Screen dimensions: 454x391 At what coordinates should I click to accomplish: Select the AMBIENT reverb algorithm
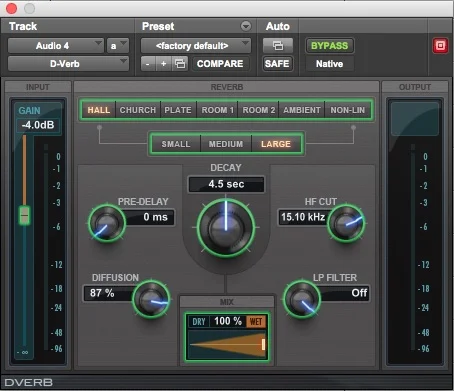tap(302, 110)
